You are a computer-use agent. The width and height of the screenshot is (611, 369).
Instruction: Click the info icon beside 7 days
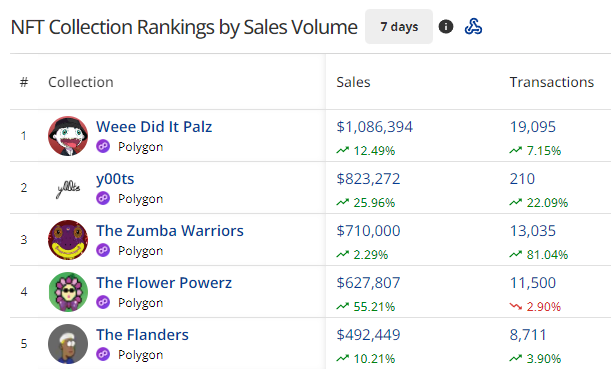pyautogui.click(x=446, y=26)
